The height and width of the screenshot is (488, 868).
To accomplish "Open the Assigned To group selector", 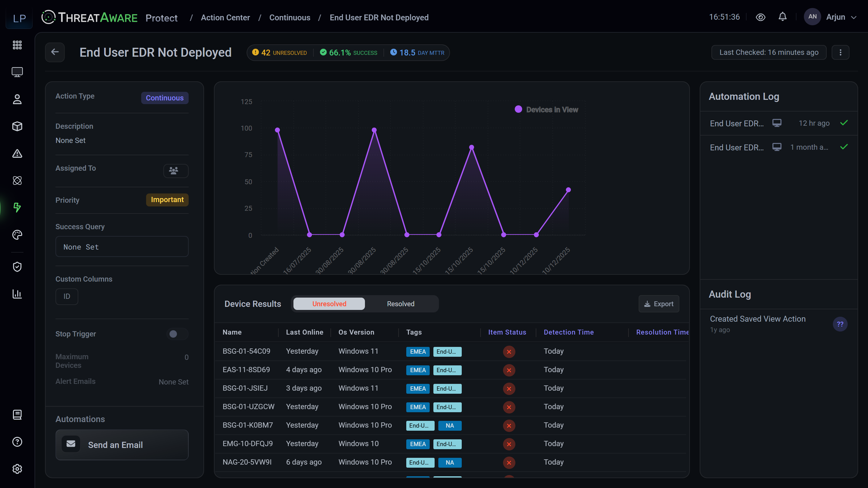I will point(176,171).
